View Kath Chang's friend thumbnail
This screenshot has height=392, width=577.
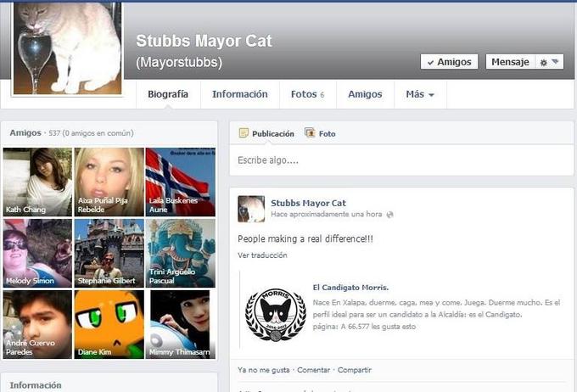(37, 182)
